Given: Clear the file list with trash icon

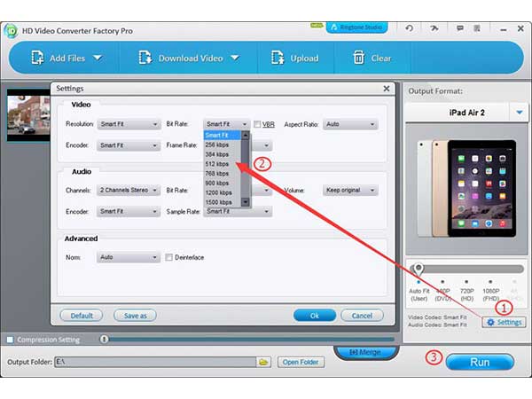Looking at the screenshot, I should click(358, 59).
